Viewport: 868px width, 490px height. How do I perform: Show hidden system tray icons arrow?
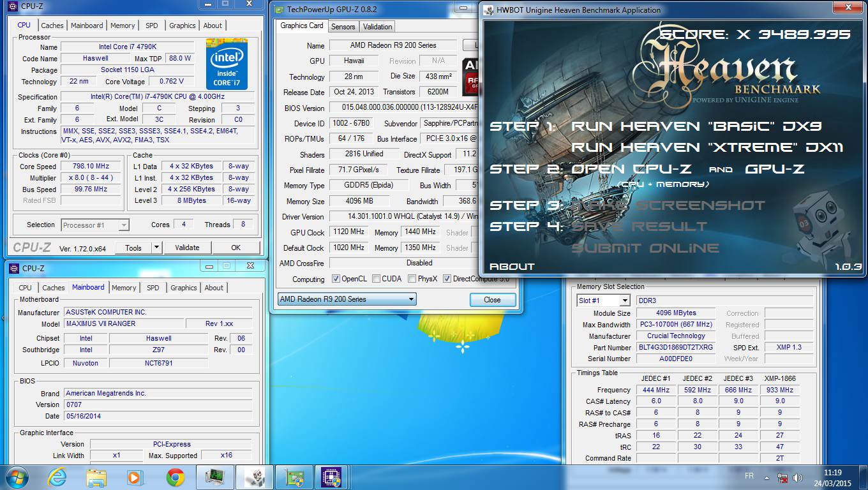pos(767,477)
